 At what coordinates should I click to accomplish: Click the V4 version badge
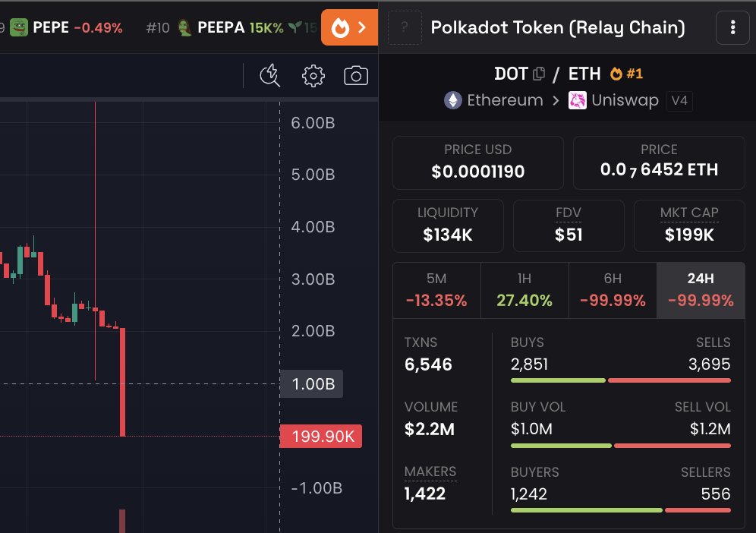(679, 100)
